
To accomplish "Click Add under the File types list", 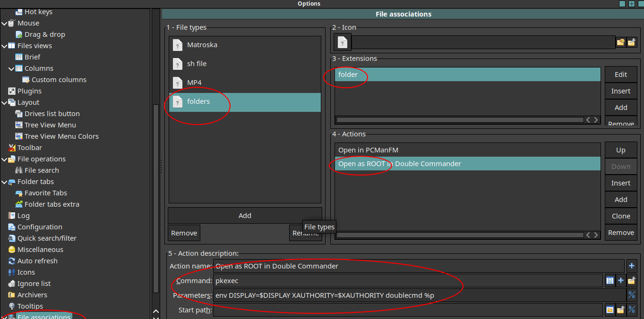I will [245, 215].
